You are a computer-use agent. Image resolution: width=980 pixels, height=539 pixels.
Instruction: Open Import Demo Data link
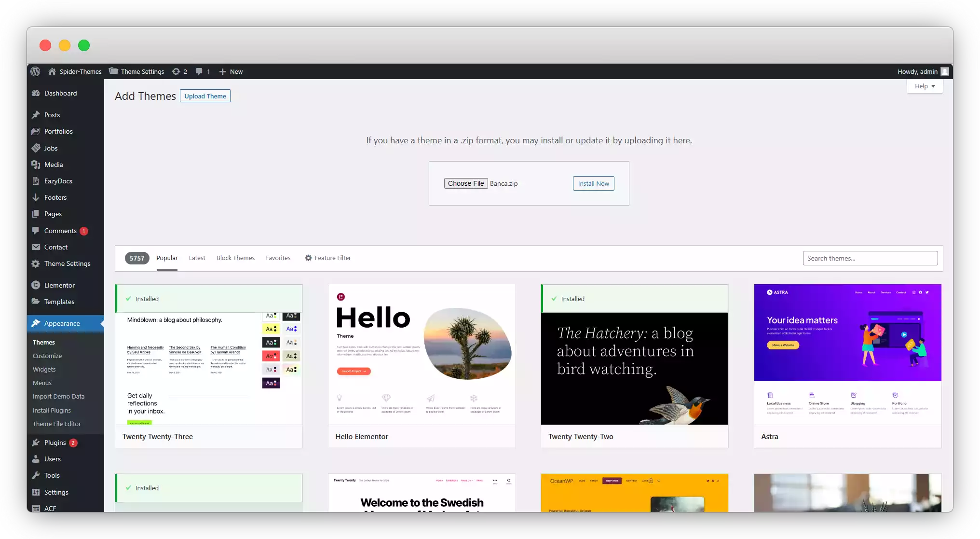[x=58, y=396]
